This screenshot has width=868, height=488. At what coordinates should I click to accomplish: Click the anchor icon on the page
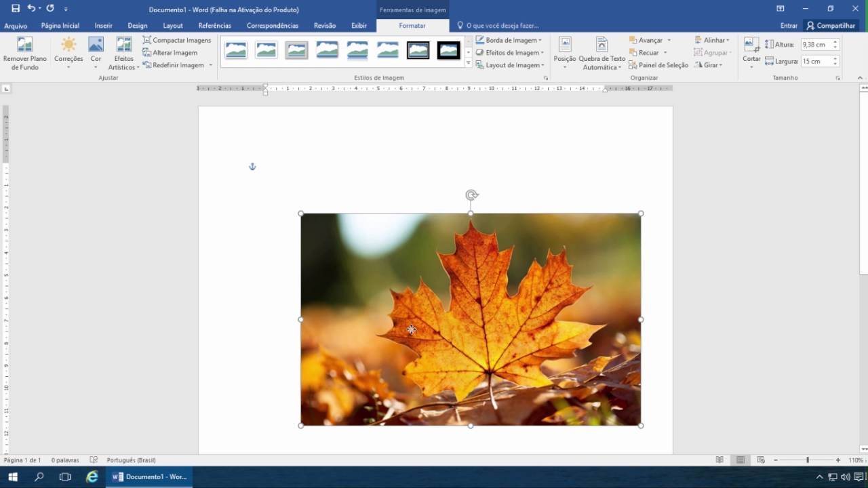click(x=252, y=167)
